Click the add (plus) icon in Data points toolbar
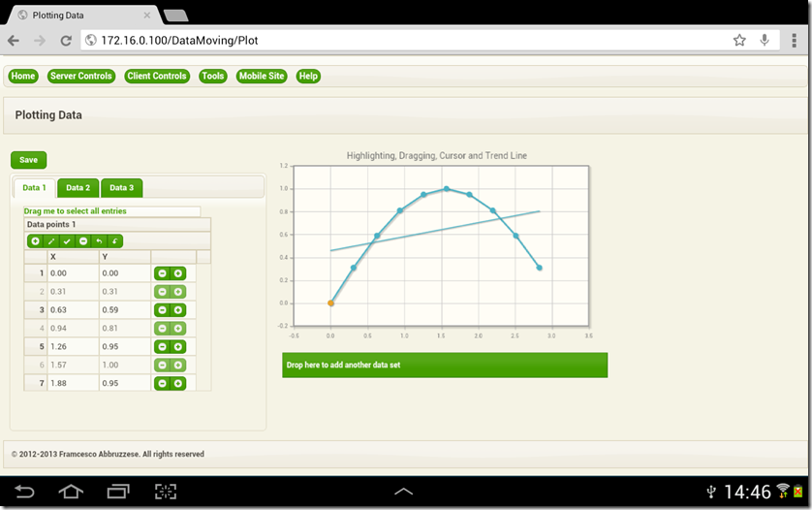Screen dimensions: 812x510 click(x=35, y=241)
